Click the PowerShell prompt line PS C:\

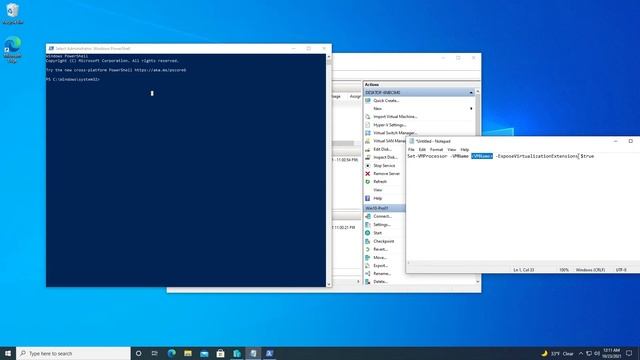pyautogui.click(x=73, y=80)
